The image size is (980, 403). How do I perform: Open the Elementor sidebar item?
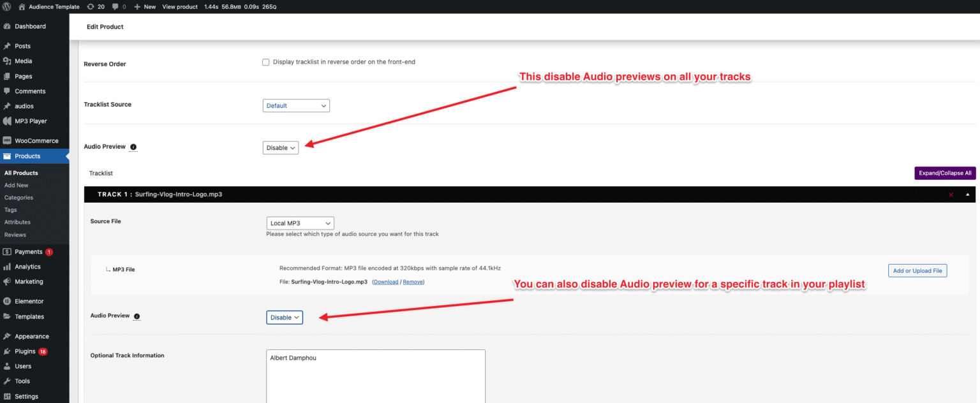[31, 300]
